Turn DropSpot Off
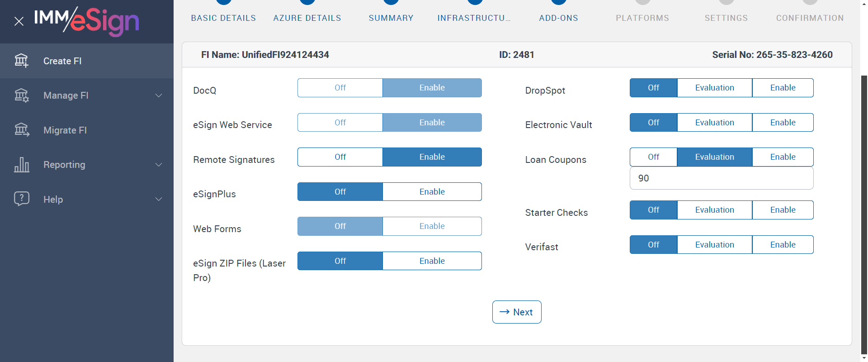 pos(653,88)
